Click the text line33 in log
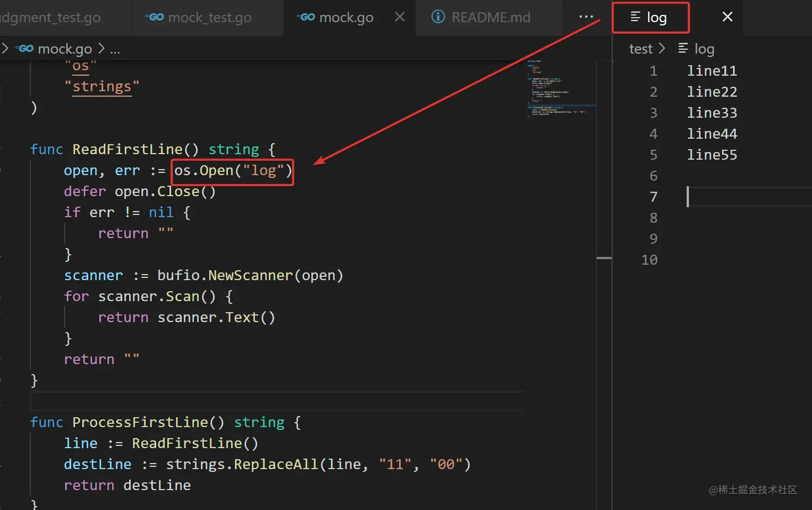812x510 pixels. click(712, 113)
